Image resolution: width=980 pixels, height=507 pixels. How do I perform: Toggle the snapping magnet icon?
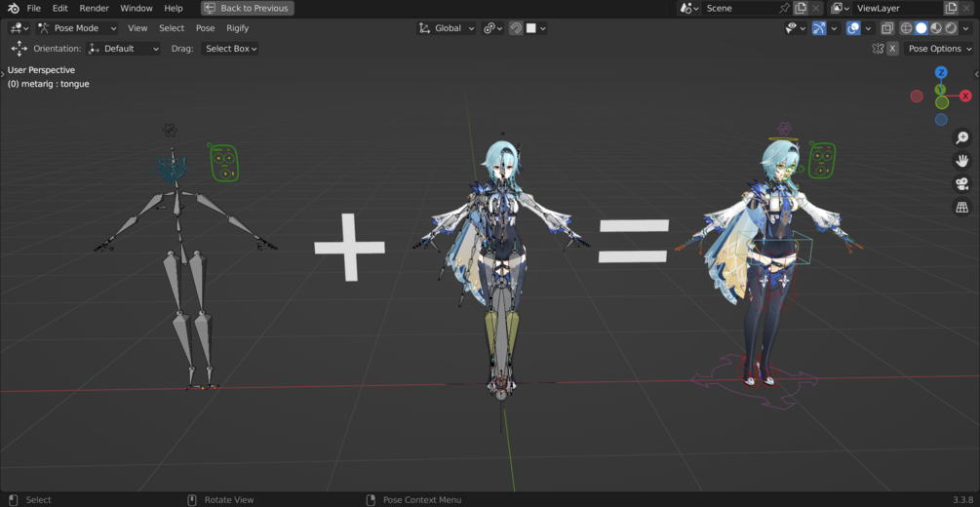[x=516, y=28]
